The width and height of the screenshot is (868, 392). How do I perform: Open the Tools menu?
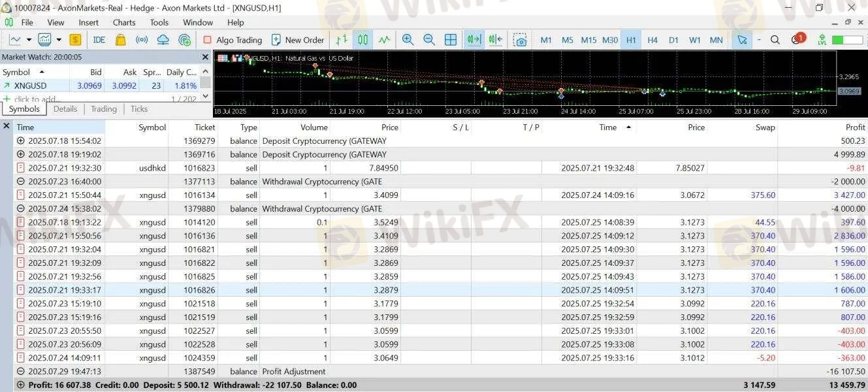tap(159, 22)
